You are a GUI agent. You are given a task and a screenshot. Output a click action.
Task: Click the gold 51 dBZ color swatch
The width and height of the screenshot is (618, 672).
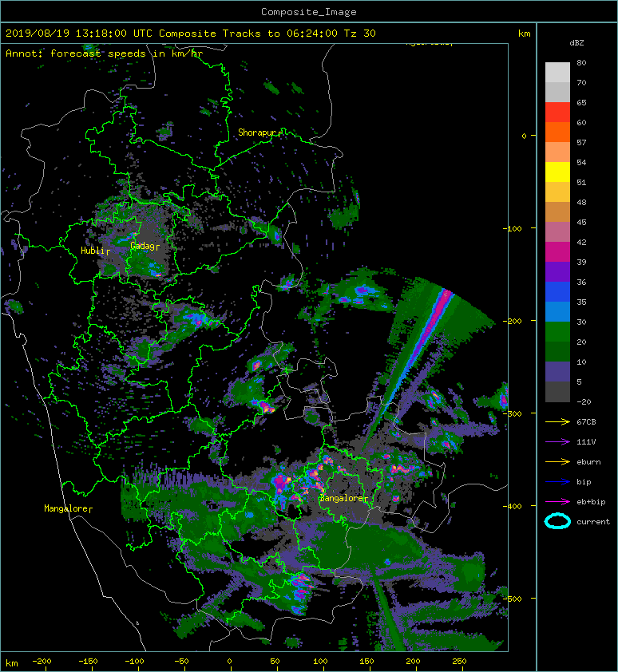coord(557,192)
